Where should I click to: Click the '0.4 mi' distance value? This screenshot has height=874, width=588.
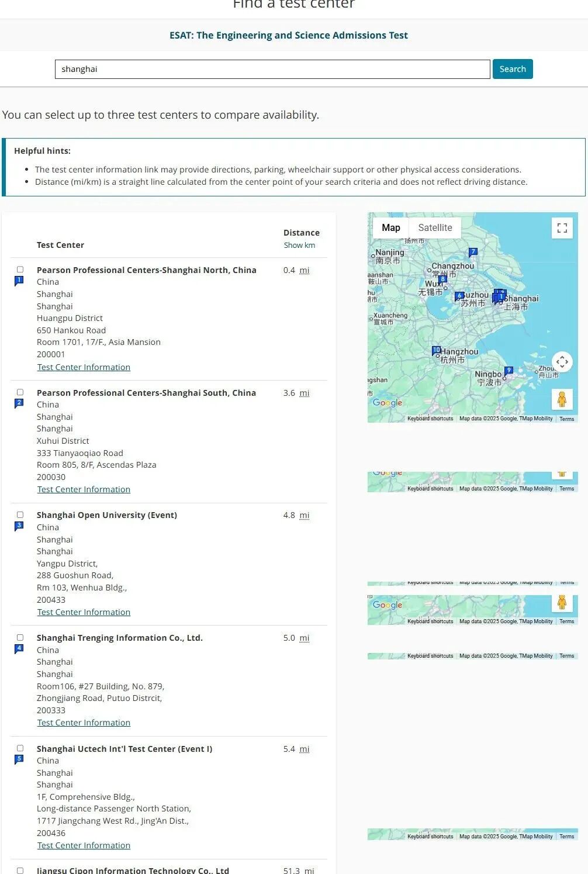296,270
